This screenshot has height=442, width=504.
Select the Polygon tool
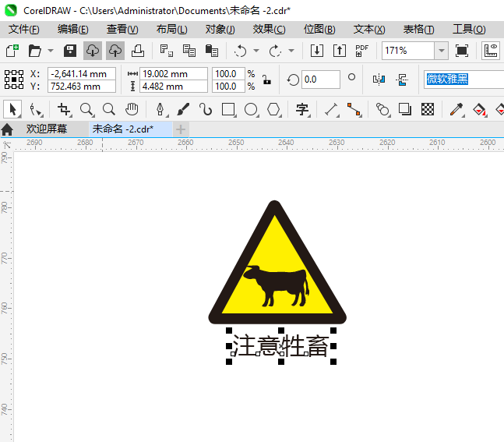[x=274, y=109]
